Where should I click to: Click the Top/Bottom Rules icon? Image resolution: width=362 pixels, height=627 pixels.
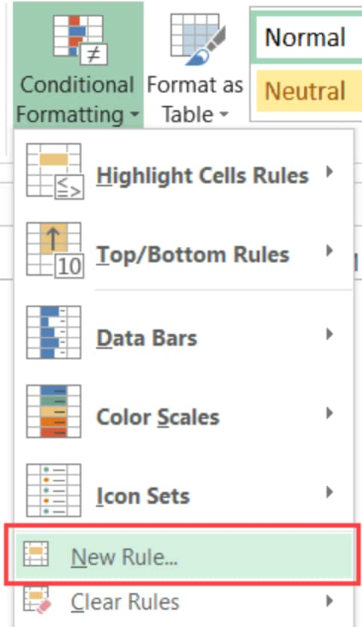point(55,250)
